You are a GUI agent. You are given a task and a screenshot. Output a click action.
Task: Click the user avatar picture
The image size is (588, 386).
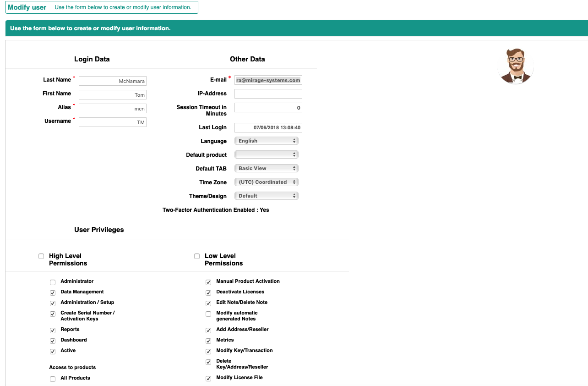click(x=516, y=66)
